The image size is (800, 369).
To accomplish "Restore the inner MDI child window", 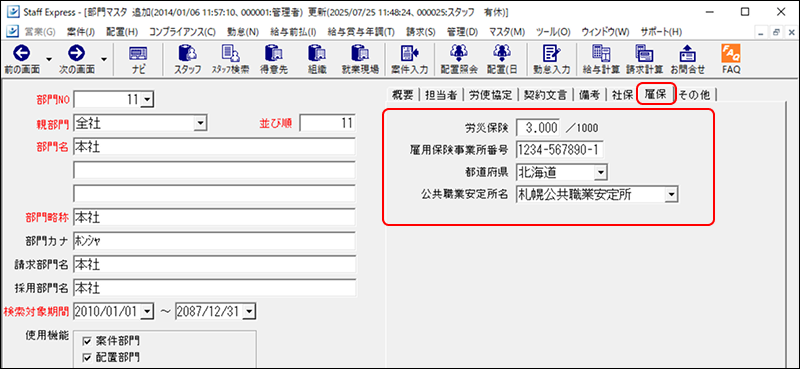I will [x=776, y=32].
